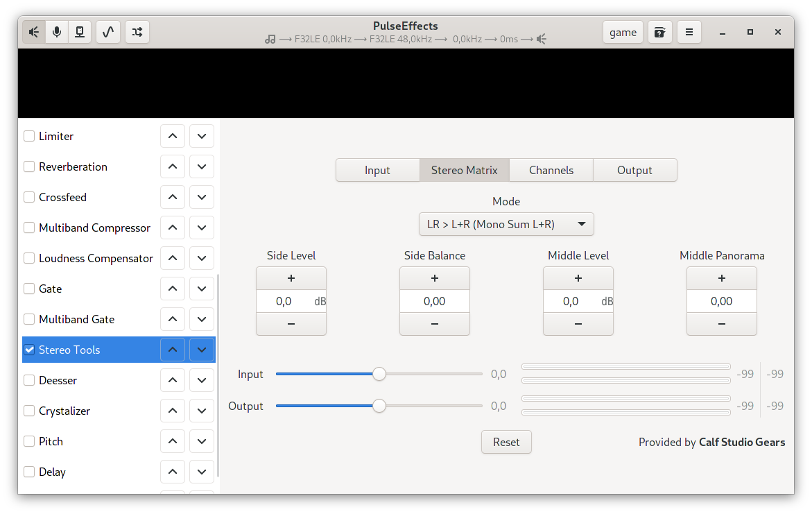This screenshot has width=812, height=514.
Task: Open the test signals wave icon
Action: coord(108,32)
